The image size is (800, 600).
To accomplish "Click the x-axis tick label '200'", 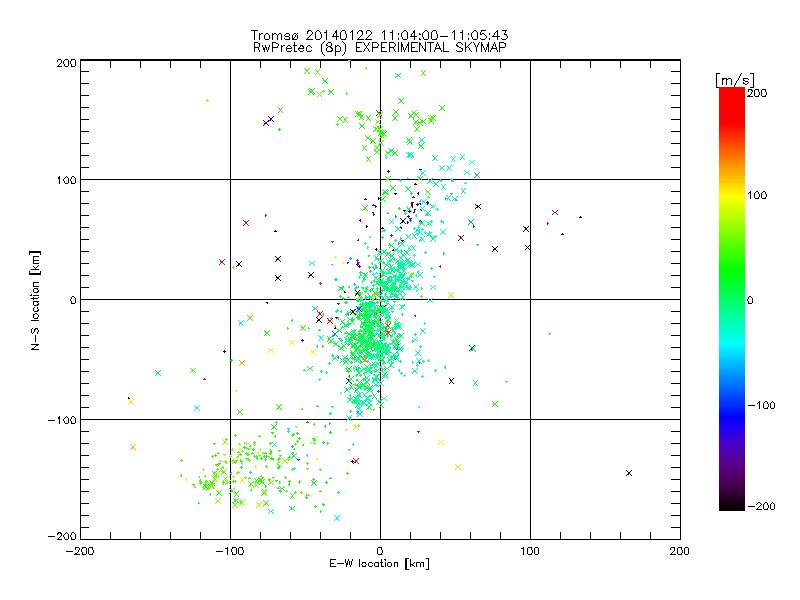I will [680, 551].
